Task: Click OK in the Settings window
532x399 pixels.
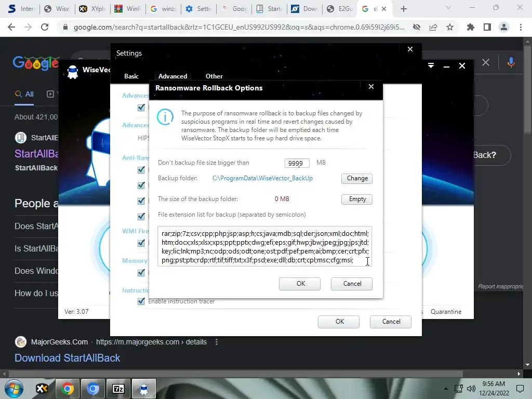Action: click(339, 322)
